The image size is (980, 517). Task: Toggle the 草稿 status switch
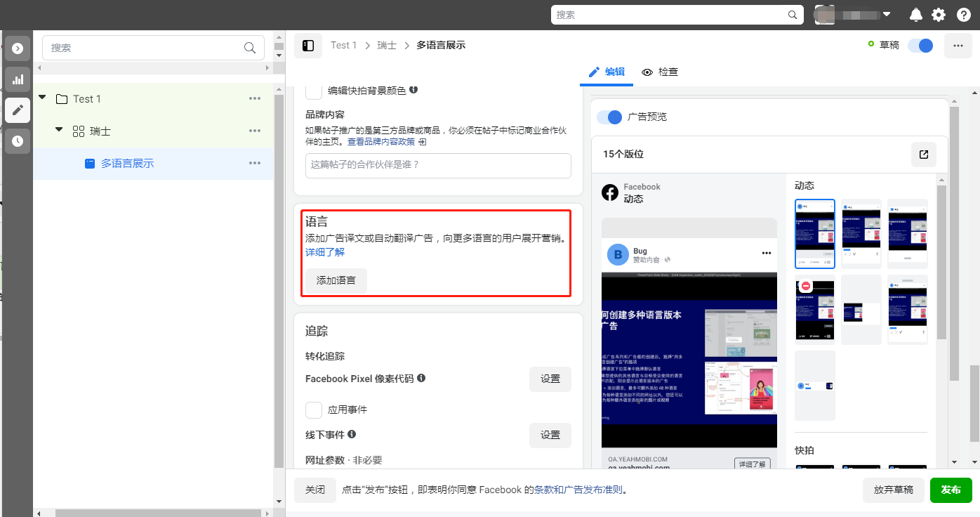pyautogui.click(x=920, y=46)
